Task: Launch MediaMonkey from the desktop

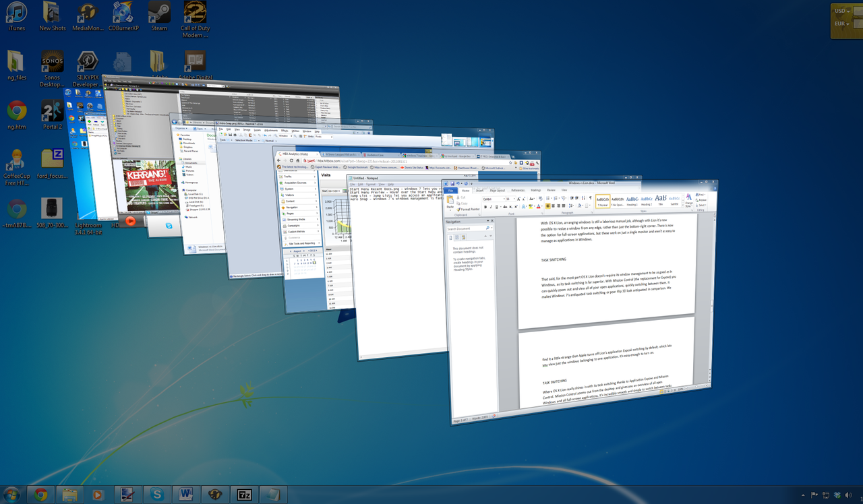Action: coord(88,16)
